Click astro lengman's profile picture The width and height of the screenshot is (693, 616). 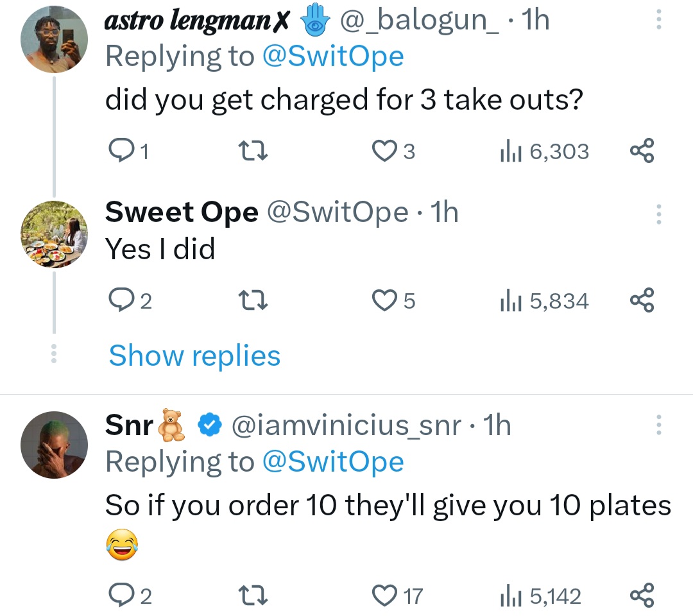[x=54, y=38]
